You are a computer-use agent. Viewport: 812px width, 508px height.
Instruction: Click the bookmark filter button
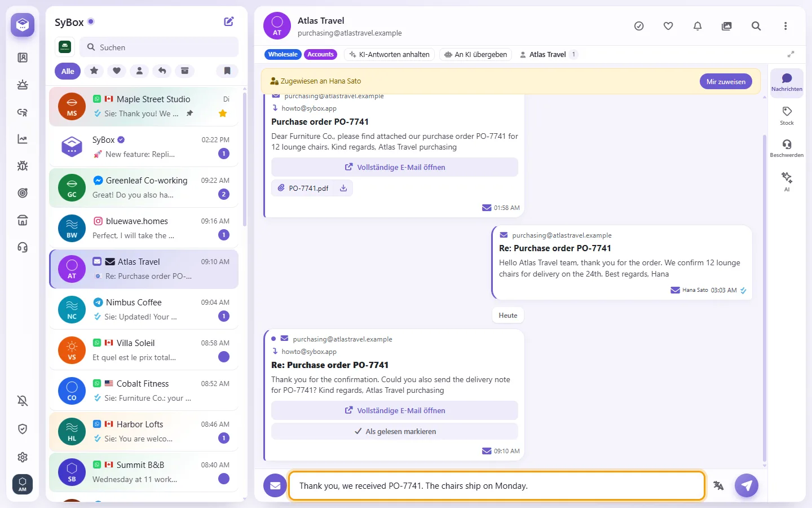tap(227, 71)
